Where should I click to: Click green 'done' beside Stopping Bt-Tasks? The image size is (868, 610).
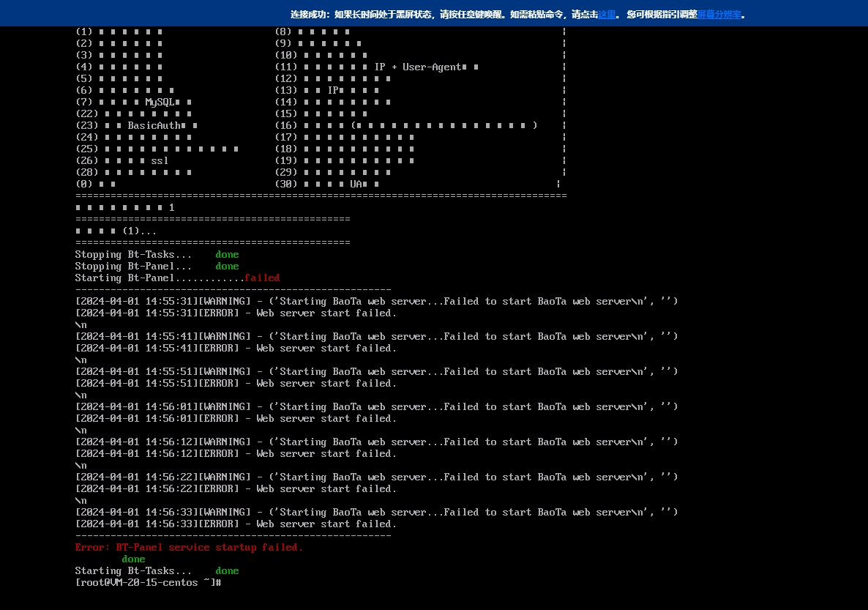click(227, 255)
